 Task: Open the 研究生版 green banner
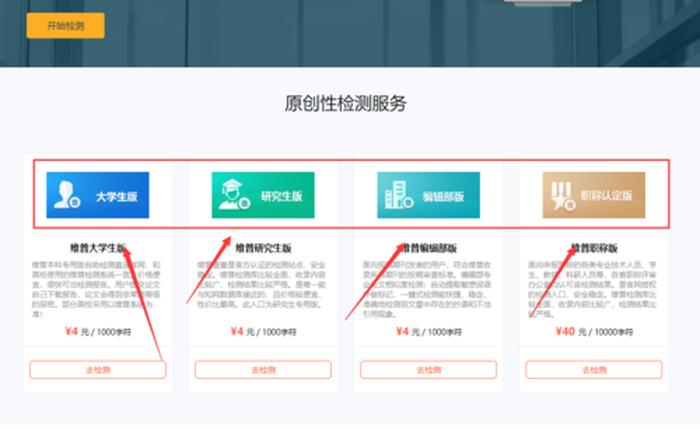point(263,195)
